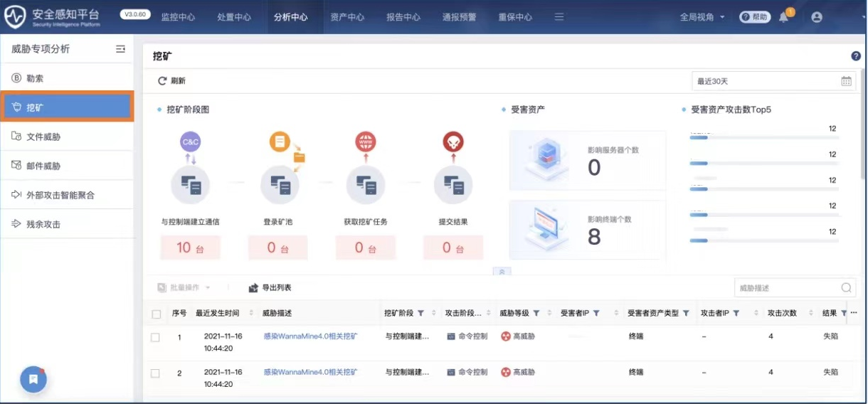
Task: Click the hamburger menu icon in top navigation
Action: click(559, 17)
